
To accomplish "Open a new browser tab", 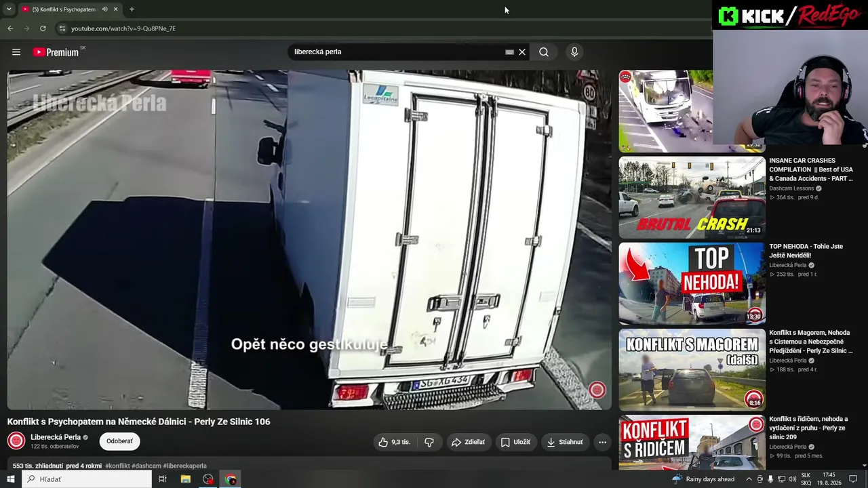I will pyautogui.click(x=132, y=9).
